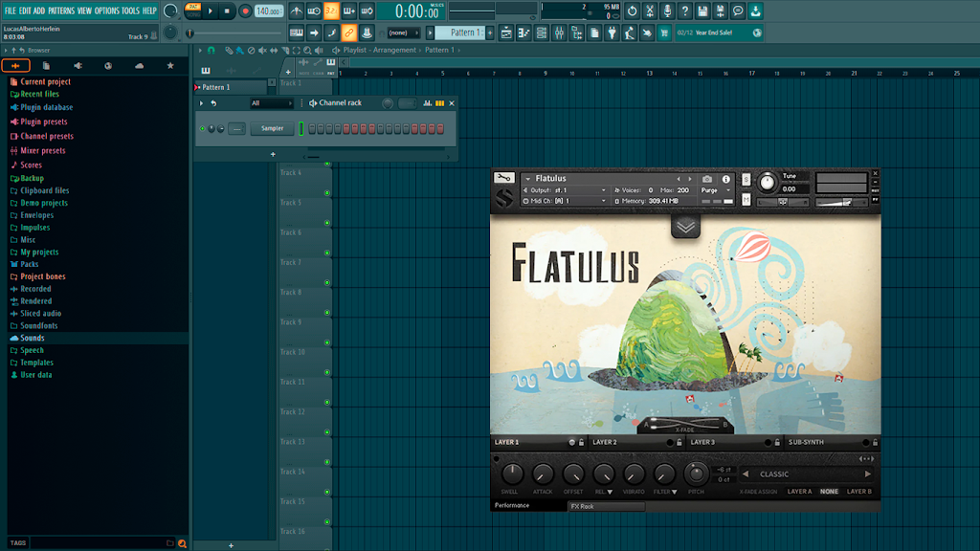Toggle the link orange chain icon
This screenshot has height=551, width=980.
point(349,33)
